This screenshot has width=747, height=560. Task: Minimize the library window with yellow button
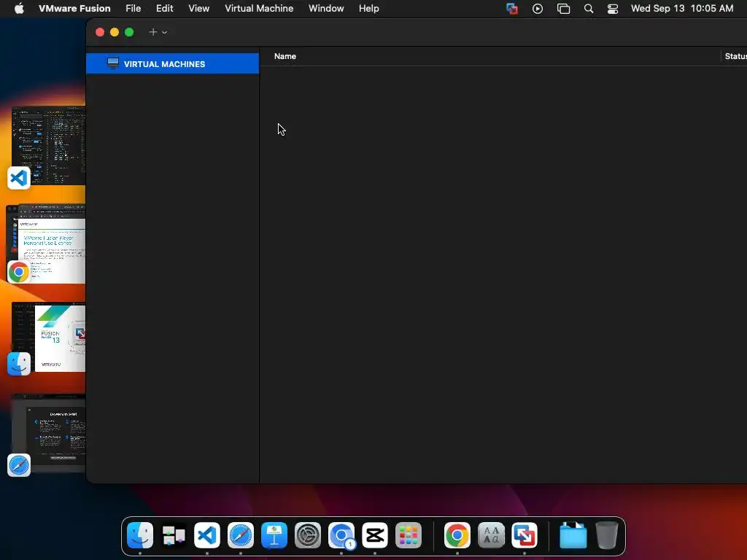pyautogui.click(x=115, y=32)
